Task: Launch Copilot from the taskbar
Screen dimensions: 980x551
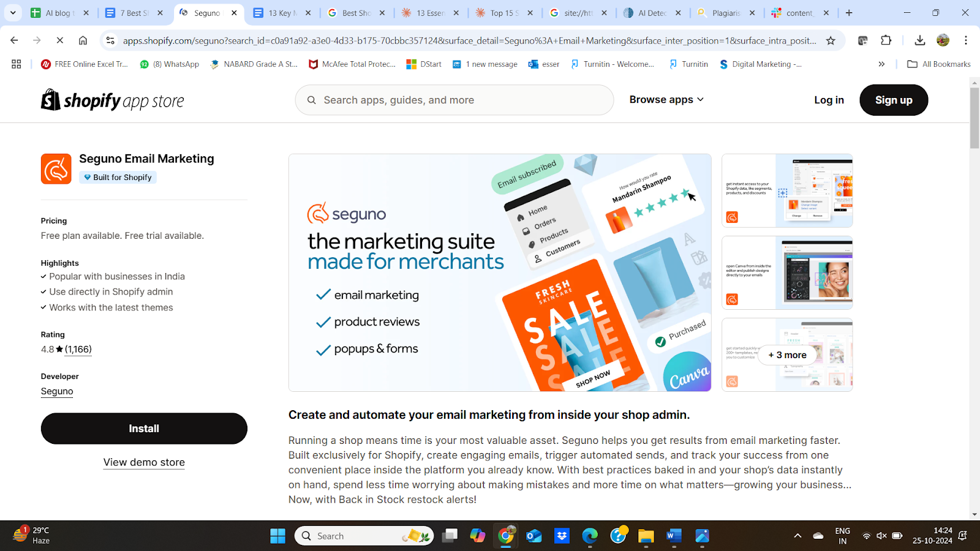Action: (x=478, y=536)
